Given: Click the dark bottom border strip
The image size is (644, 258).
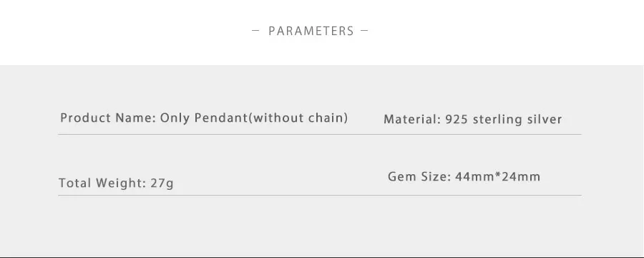Looking at the screenshot, I should pyautogui.click(x=322, y=257).
